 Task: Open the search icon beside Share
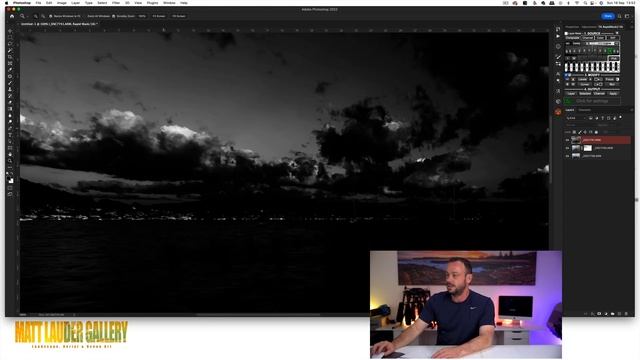(620, 16)
